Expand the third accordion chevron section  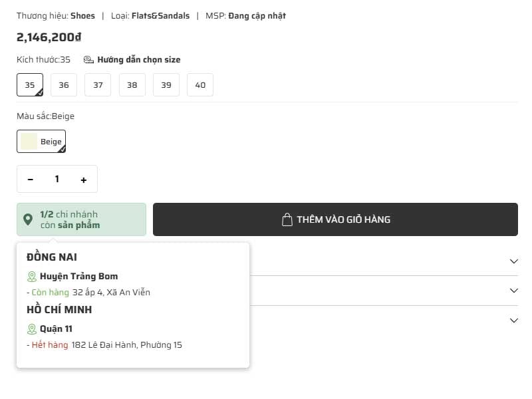(x=513, y=321)
